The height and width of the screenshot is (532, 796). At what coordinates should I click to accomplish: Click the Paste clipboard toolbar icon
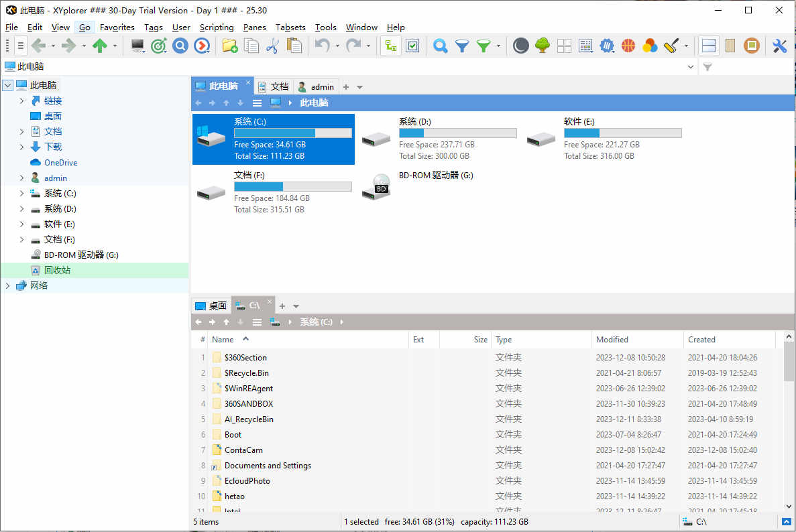[294, 46]
